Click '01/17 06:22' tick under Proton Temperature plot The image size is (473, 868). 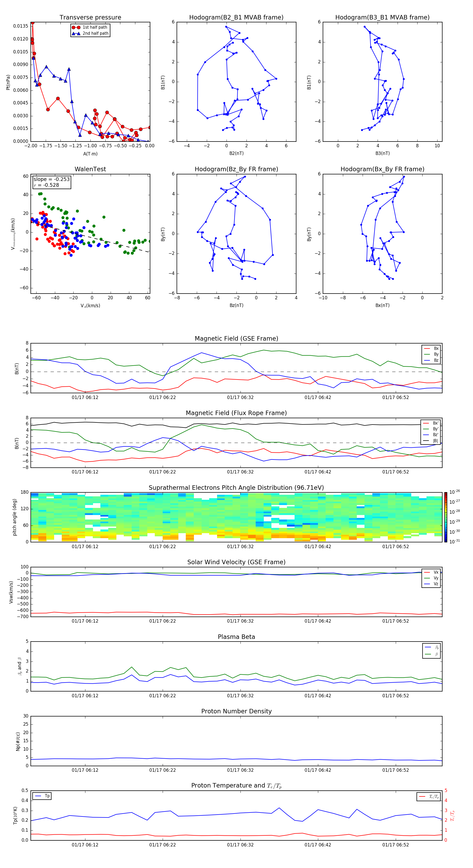(x=163, y=845)
